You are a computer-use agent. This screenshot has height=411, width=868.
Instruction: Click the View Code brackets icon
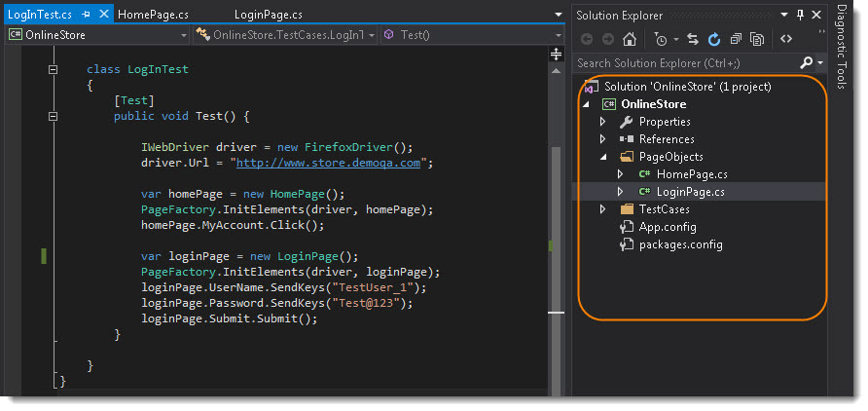click(x=786, y=40)
